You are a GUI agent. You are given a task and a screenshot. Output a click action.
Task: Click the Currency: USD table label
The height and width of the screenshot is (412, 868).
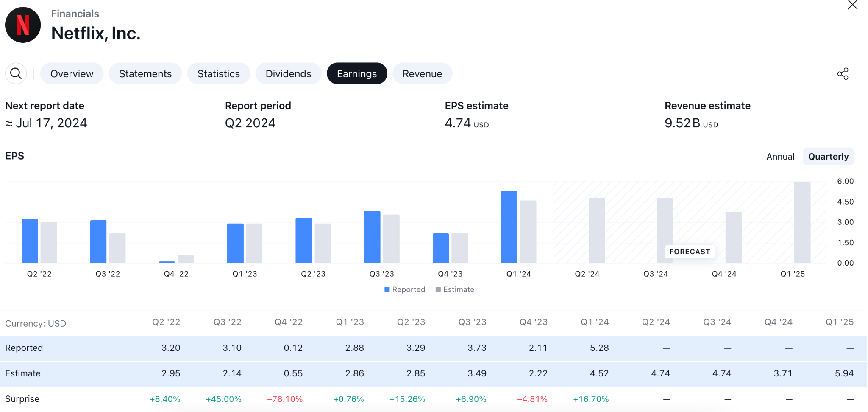tap(36, 323)
